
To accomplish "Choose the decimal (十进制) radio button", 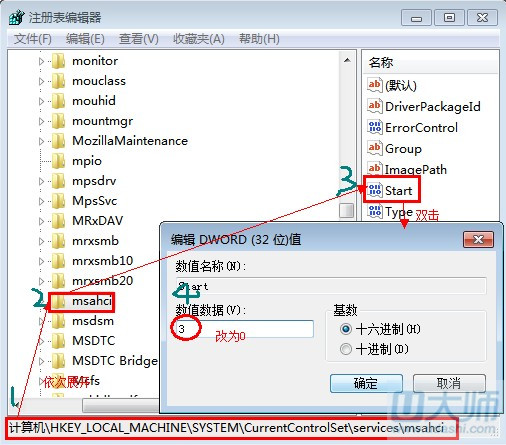I will coord(346,349).
